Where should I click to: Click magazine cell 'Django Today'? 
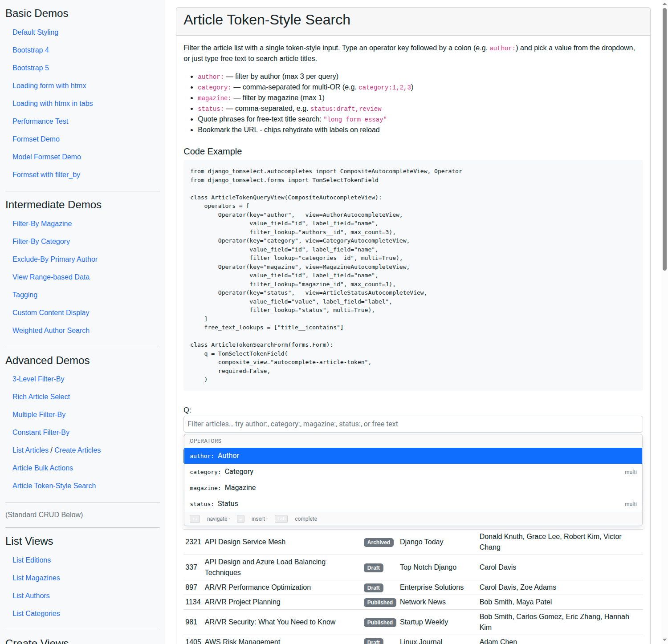(x=421, y=542)
